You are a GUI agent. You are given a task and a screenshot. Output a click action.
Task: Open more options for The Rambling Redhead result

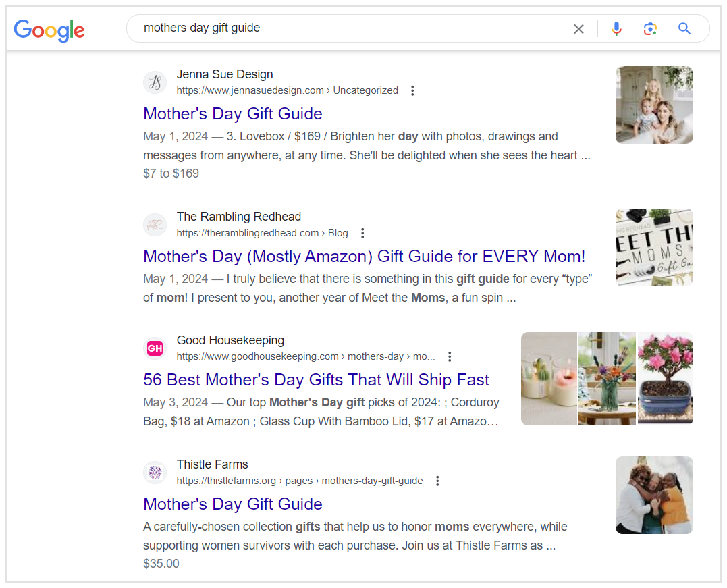tap(362, 233)
